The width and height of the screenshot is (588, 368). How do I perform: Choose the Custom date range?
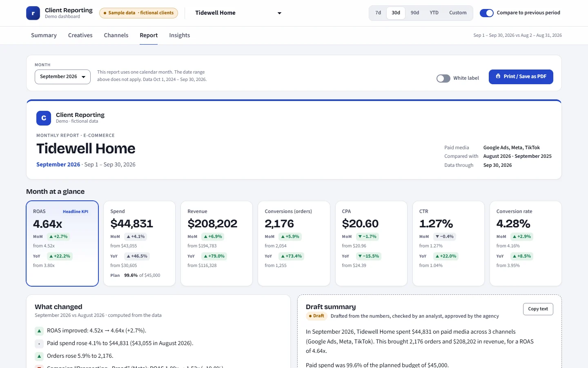point(458,13)
